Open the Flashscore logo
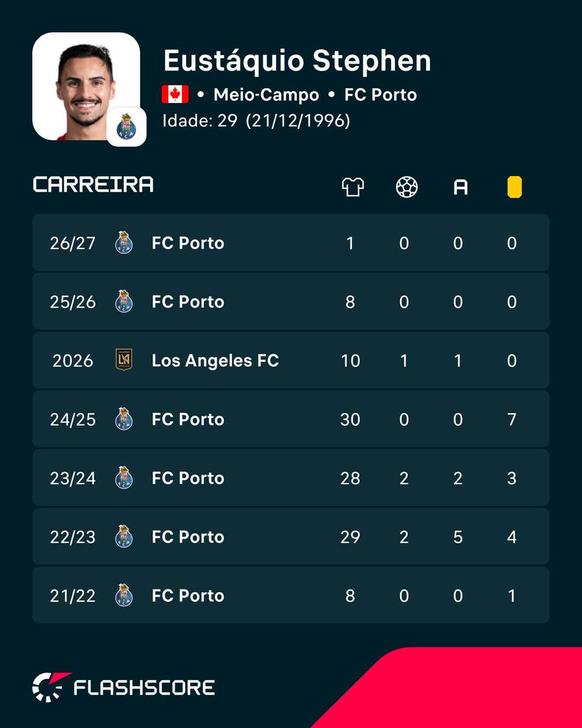582x728 pixels. coord(124,687)
